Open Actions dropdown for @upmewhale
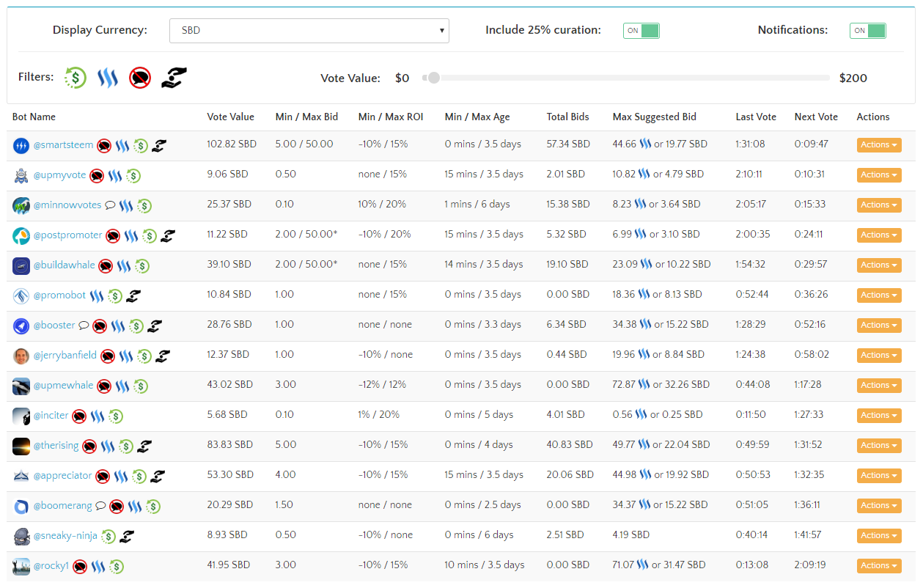This screenshot has height=588, width=923. (879, 386)
